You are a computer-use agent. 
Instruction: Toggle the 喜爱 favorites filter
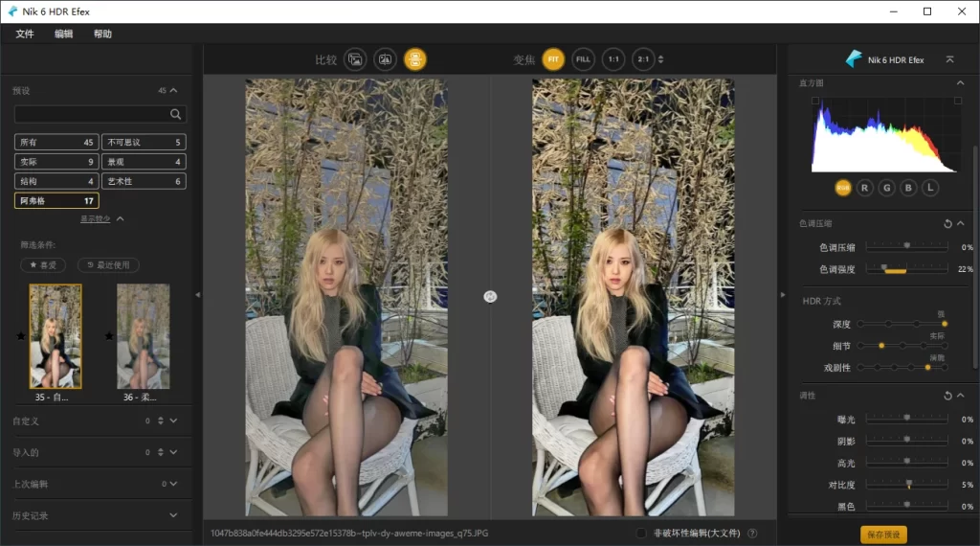[44, 264]
